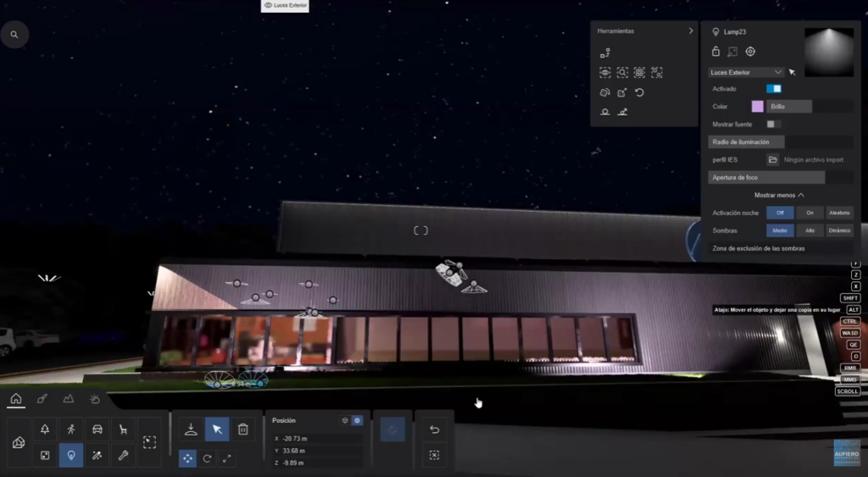Screen dimensions: 868x477
Task: Click the X position value field
Action: 318,438
